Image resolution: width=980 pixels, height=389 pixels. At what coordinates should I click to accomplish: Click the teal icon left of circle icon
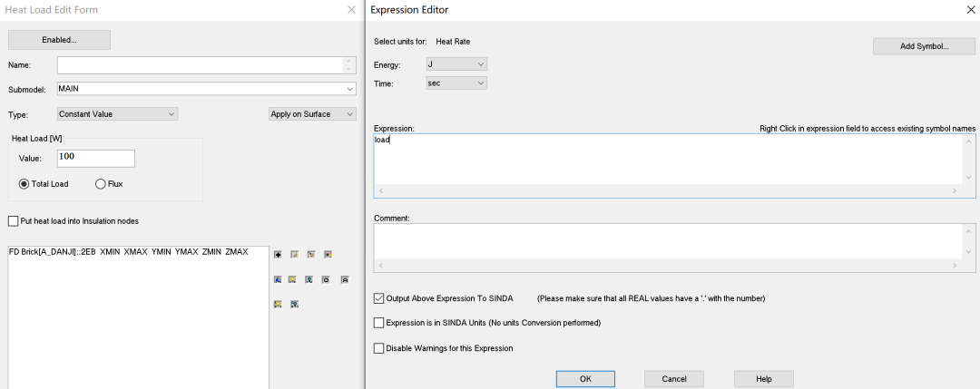click(x=309, y=280)
